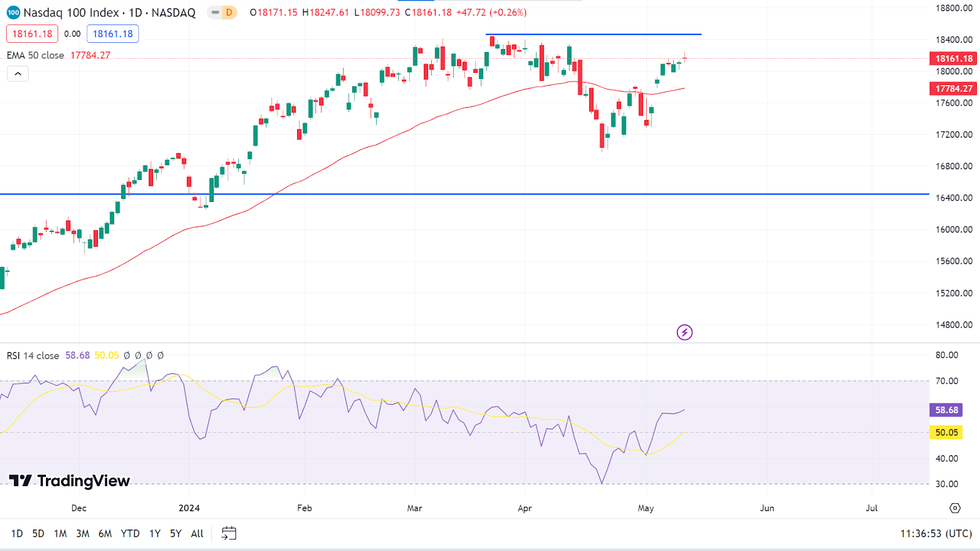
Task: Click the Feb label on time axis
Action: (x=304, y=508)
